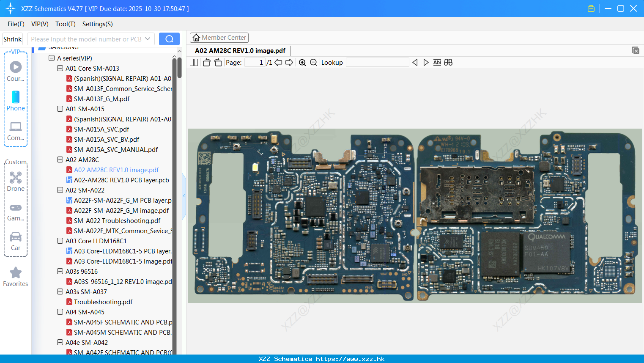
Task: Select the Phone category
Action: click(x=16, y=101)
